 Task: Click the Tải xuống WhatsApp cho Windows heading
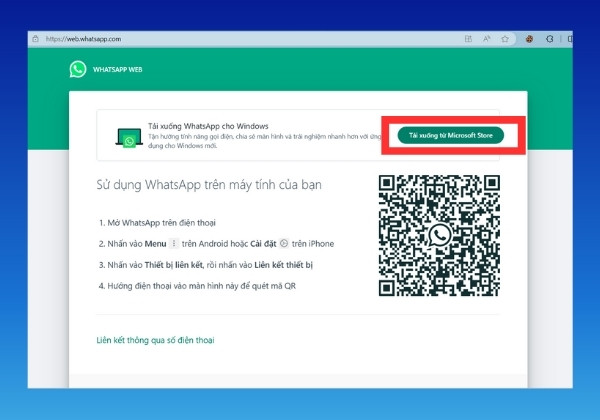coord(208,126)
